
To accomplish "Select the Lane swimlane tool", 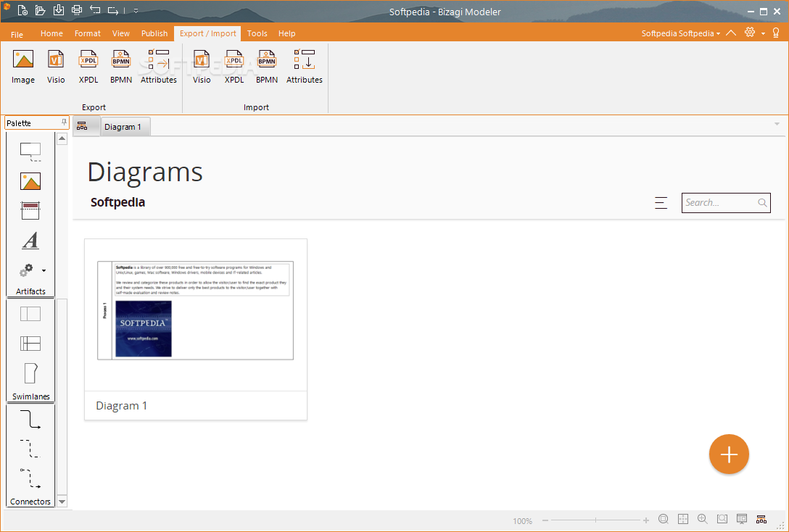I will (x=30, y=344).
